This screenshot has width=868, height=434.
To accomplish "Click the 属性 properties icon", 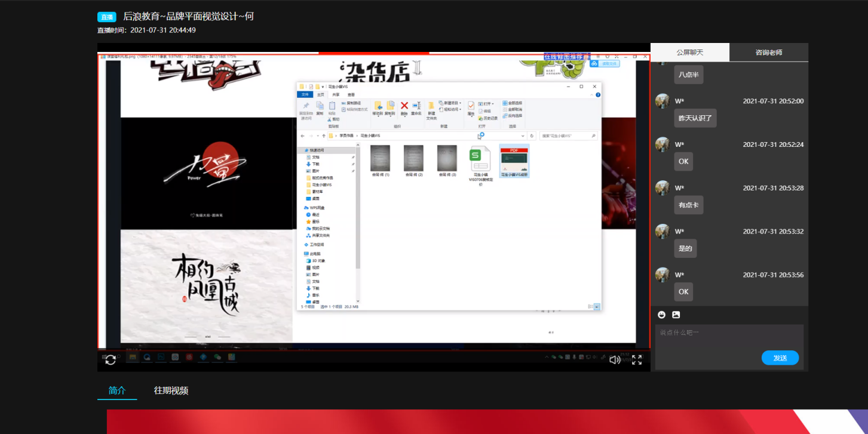I will [471, 106].
